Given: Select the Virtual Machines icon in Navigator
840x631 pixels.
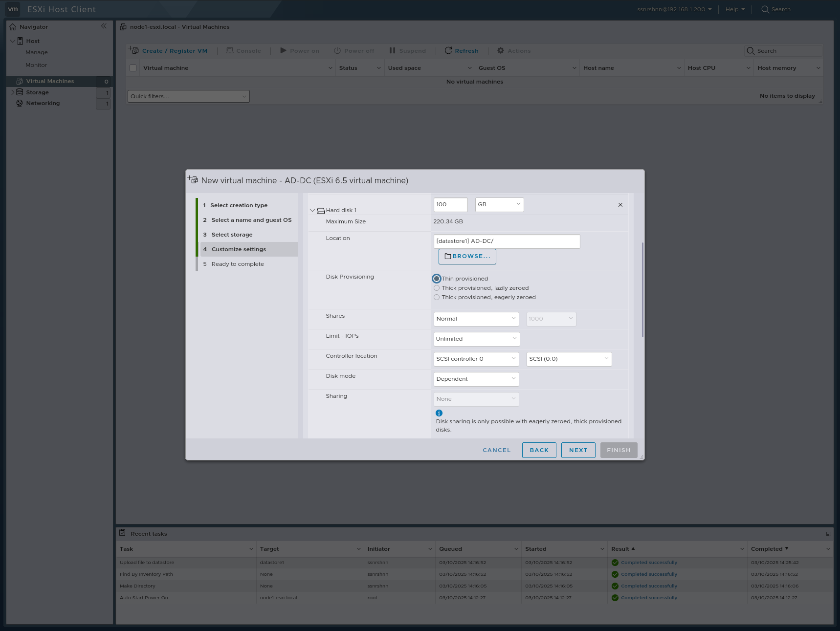Looking at the screenshot, I should pyautogui.click(x=19, y=81).
